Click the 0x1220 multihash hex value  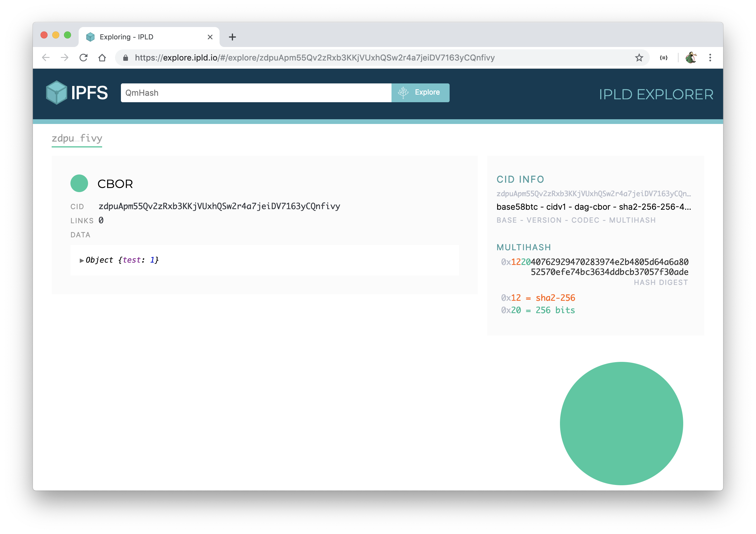[595, 267]
